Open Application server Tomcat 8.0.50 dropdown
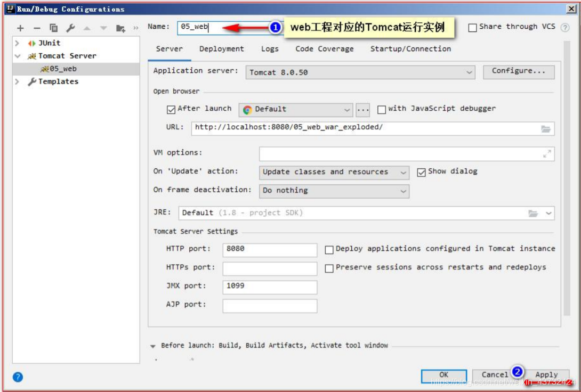This screenshot has width=581, height=392. (360, 72)
